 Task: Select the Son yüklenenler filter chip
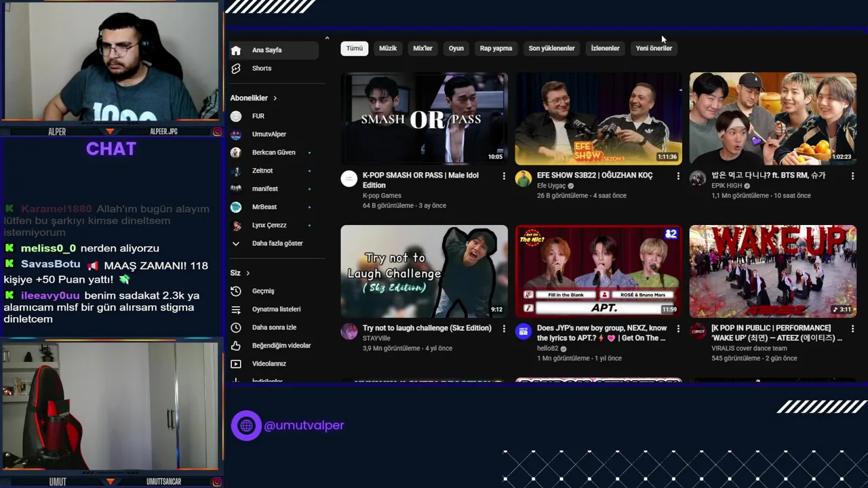pos(552,48)
